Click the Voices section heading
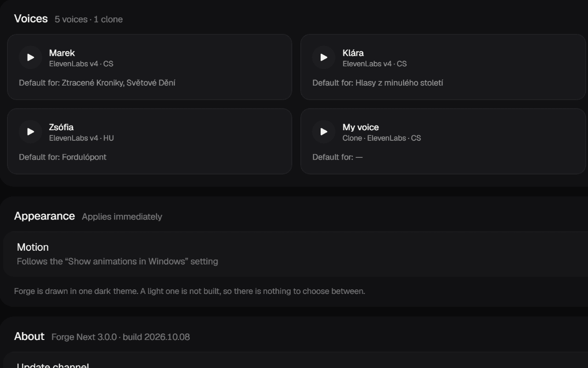 (31, 18)
